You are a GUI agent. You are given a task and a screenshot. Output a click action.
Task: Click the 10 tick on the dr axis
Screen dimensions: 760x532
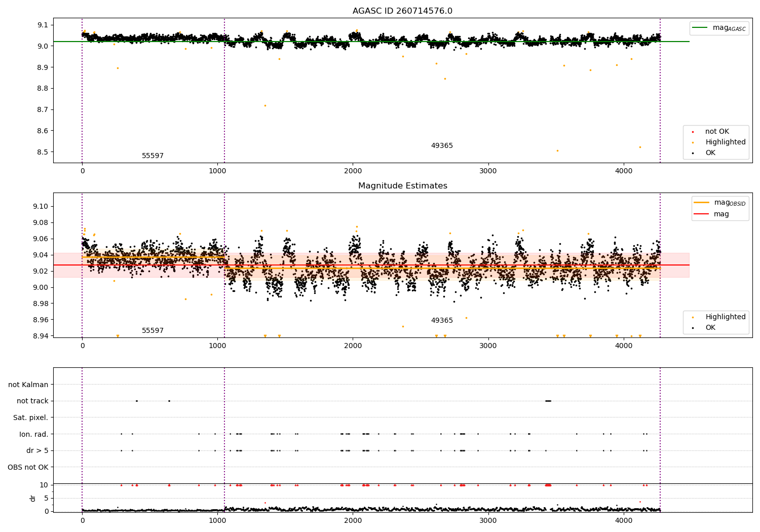44,485
